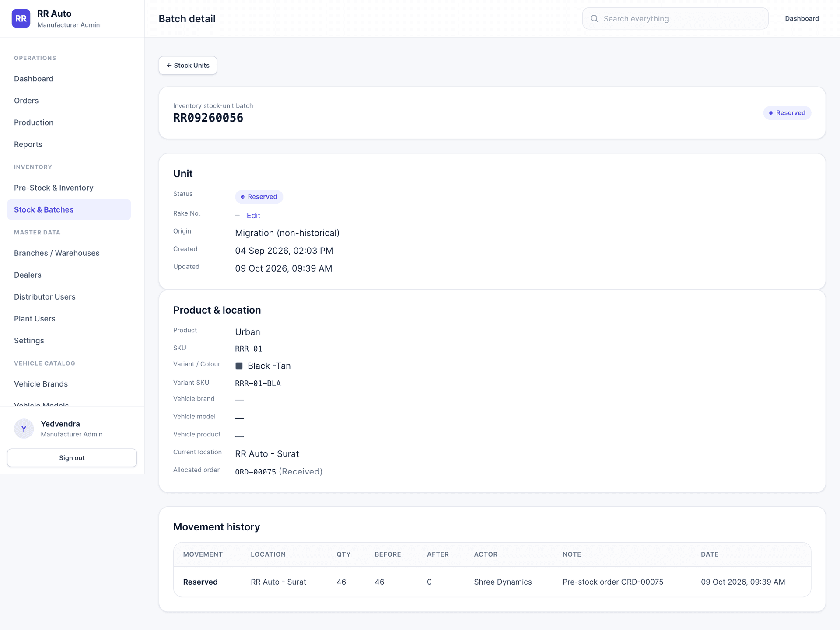Click the Reserved badge in batch header
840x631 pixels.
coord(787,113)
